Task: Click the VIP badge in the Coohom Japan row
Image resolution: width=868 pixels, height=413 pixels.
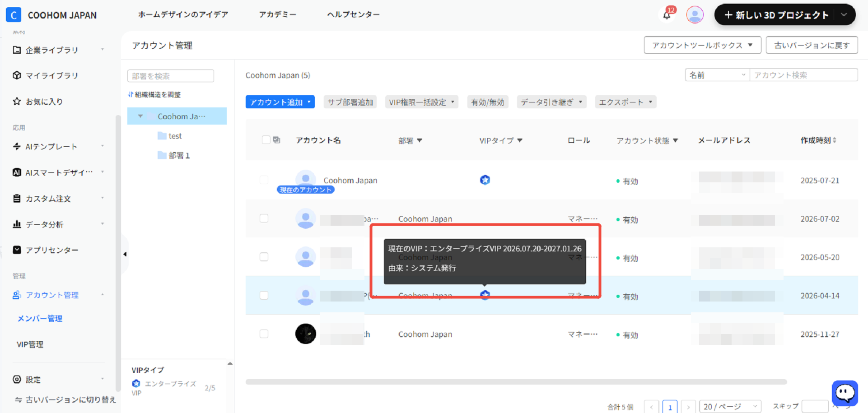Action: pos(485,180)
